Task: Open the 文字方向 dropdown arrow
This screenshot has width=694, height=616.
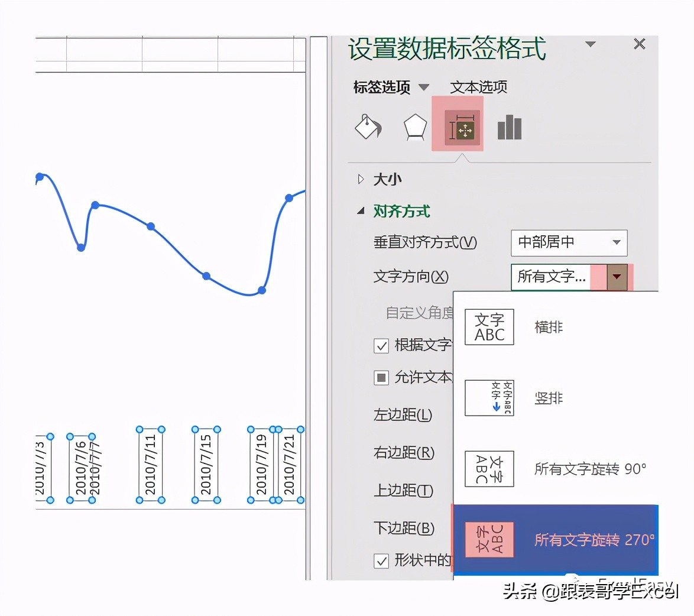Action: (x=617, y=277)
